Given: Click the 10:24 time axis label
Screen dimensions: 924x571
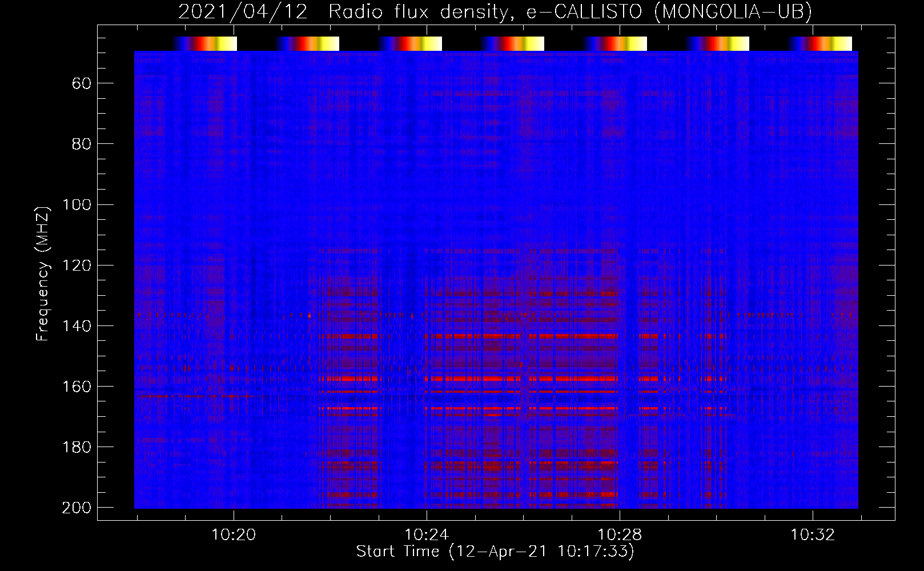Looking at the screenshot, I should pyautogui.click(x=427, y=535).
